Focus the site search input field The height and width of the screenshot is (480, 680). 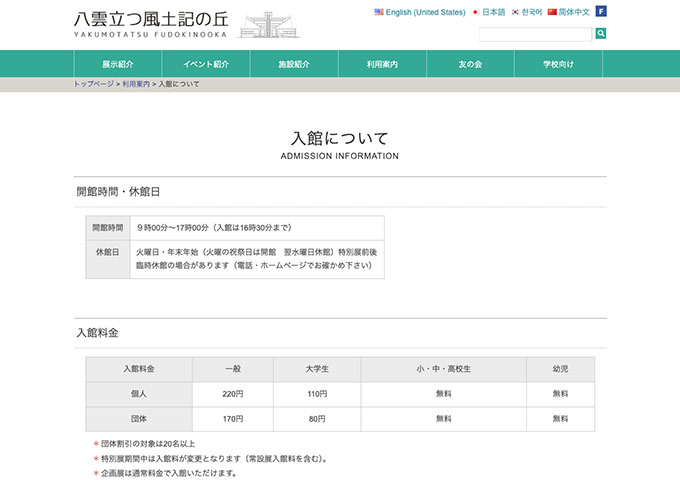(535, 34)
